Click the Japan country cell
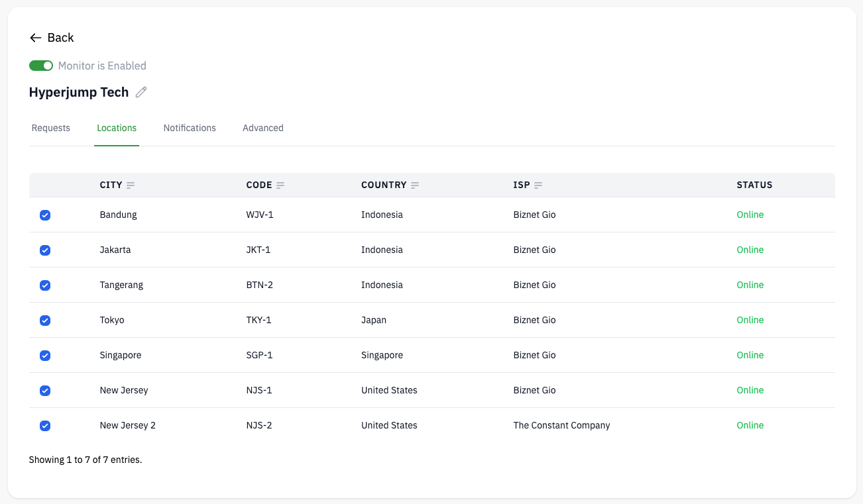863x504 pixels. [374, 320]
